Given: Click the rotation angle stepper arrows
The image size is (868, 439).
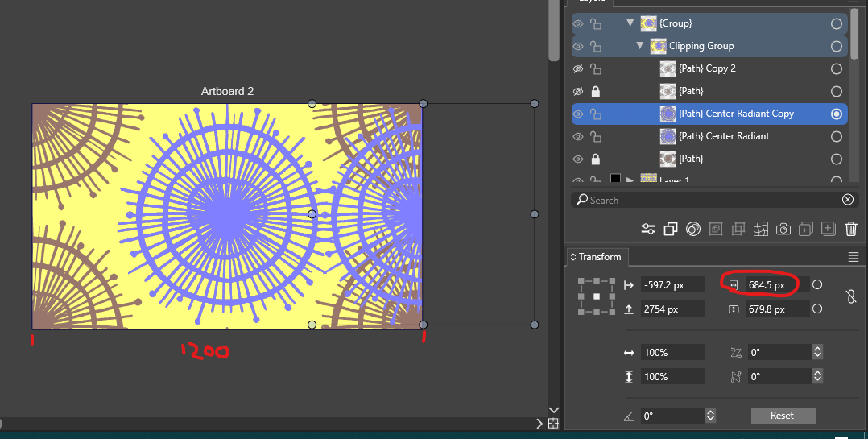Looking at the screenshot, I should (x=710, y=416).
